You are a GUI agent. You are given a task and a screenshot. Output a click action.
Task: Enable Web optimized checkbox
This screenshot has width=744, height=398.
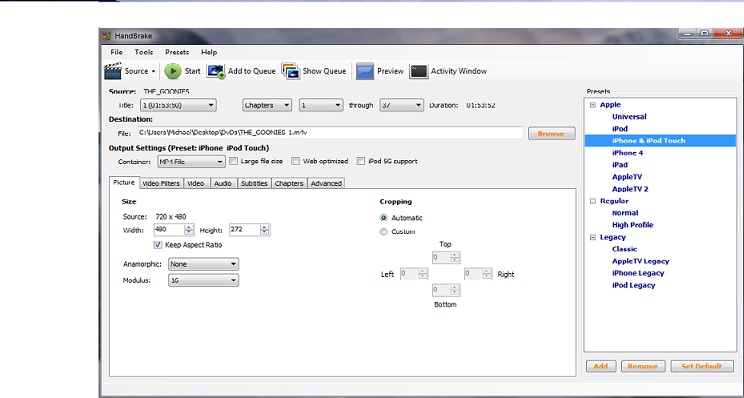click(295, 161)
